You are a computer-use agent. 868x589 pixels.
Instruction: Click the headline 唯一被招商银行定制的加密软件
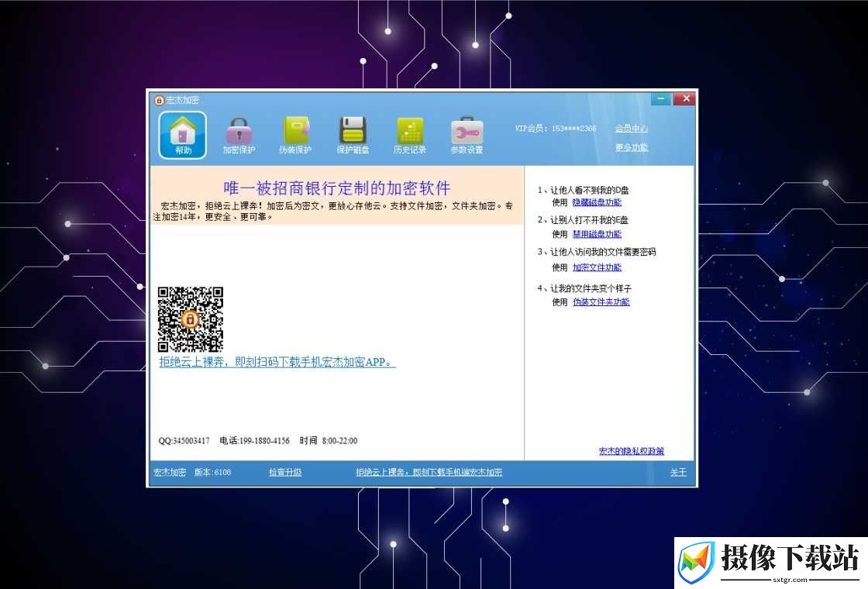click(337, 188)
